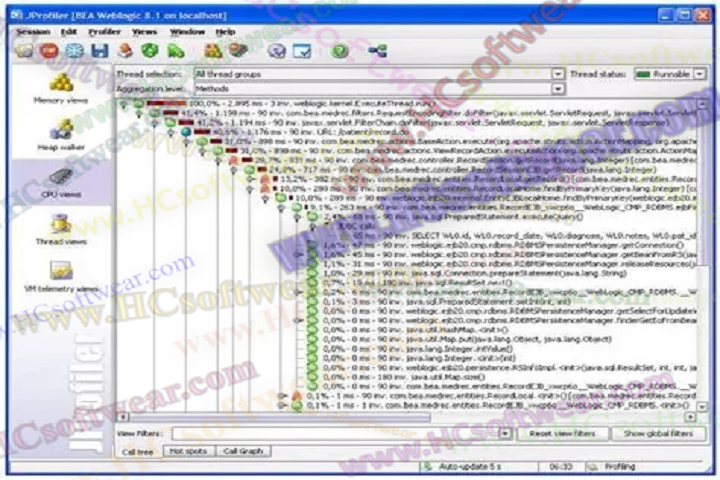Open the Edit menu

click(x=69, y=32)
